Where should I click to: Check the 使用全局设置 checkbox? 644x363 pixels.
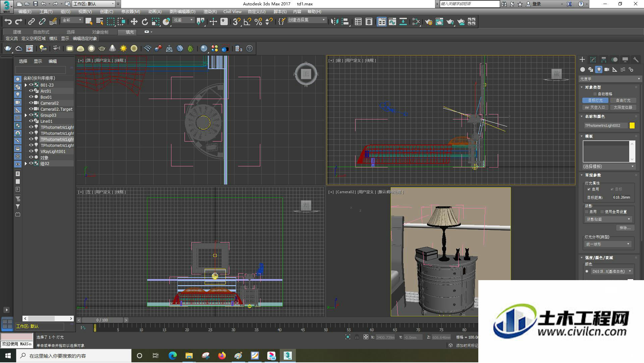602,212
